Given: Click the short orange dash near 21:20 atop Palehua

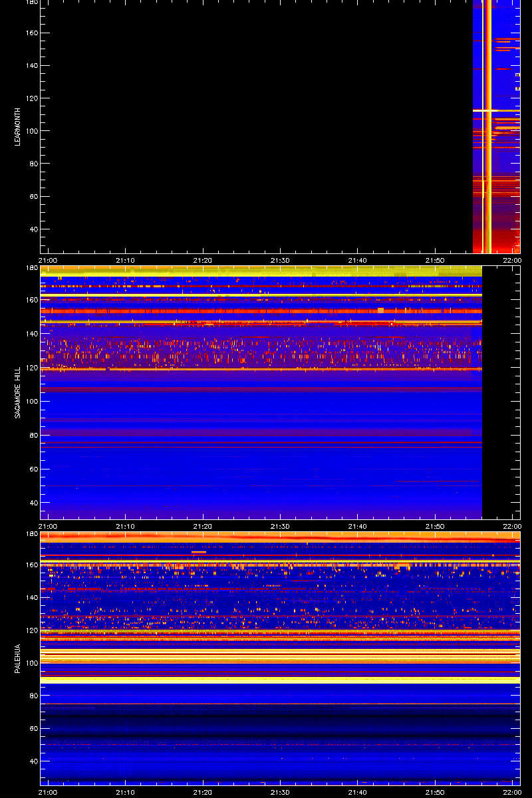Looking at the screenshot, I should 199,552.
